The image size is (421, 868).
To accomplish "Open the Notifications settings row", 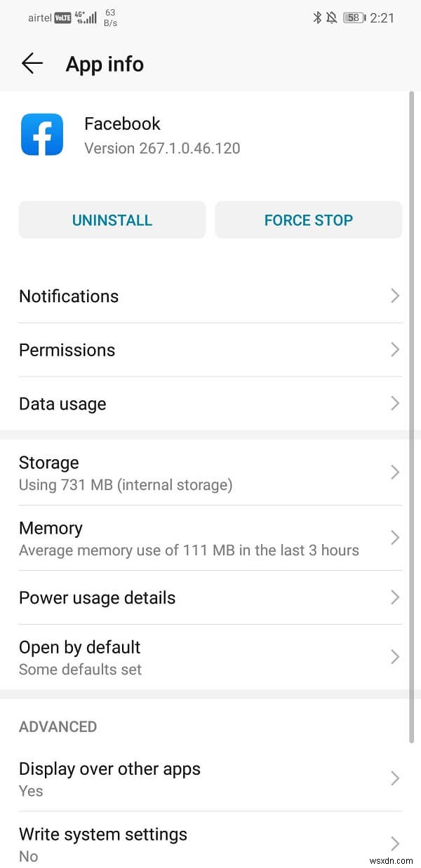I will coord(210,296).
